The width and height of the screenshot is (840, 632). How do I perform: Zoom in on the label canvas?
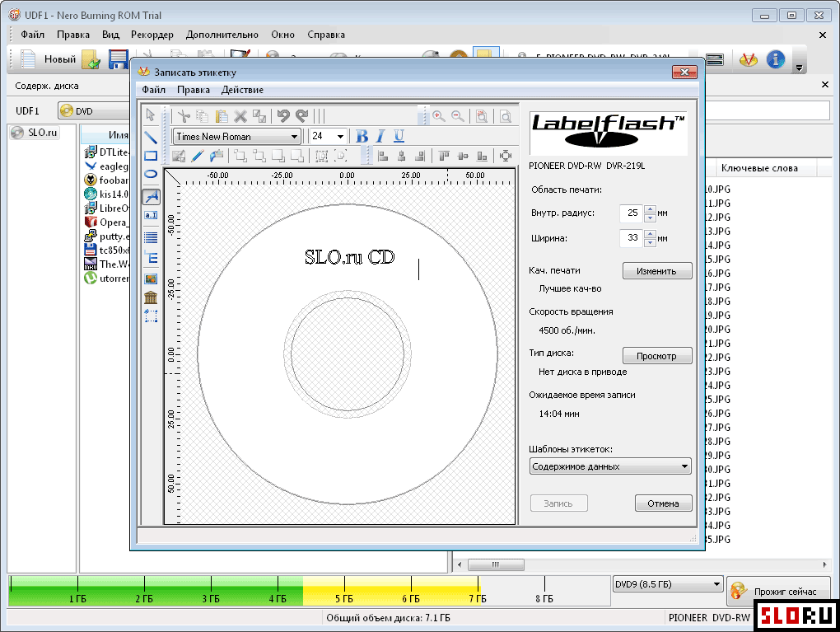(439, 116)
